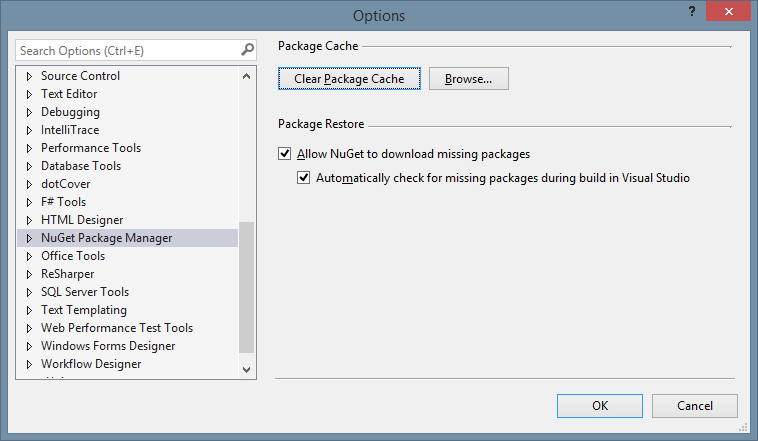Toggle Allow NuGet to download missing packages
The height and width of the screenshot is (441, 758).
click(286, 155)
